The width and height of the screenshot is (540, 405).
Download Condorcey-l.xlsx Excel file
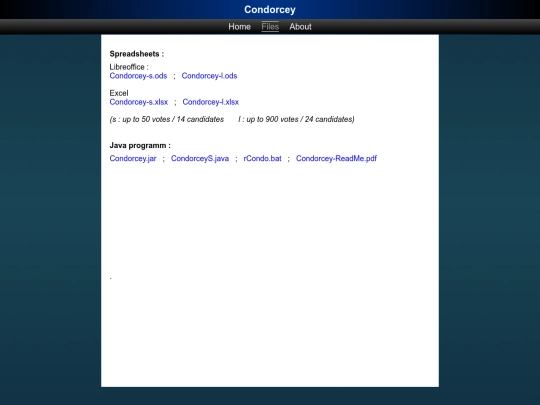tap(210, 102)
